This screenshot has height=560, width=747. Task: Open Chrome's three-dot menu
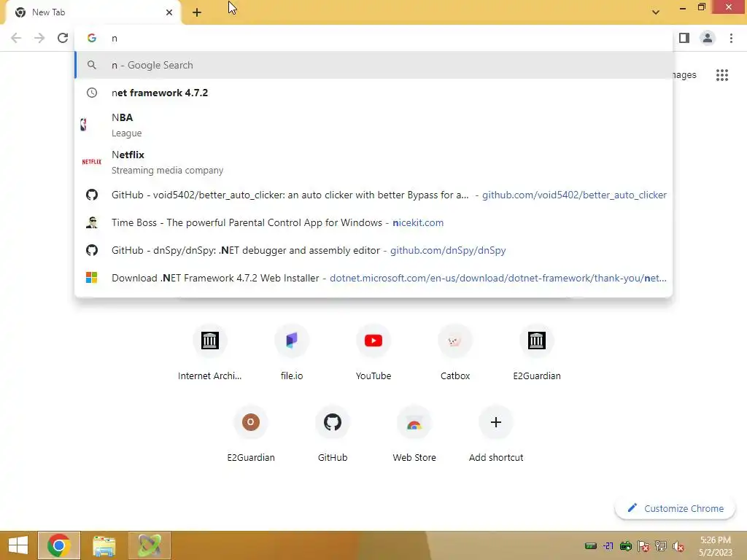coord(731,38)
